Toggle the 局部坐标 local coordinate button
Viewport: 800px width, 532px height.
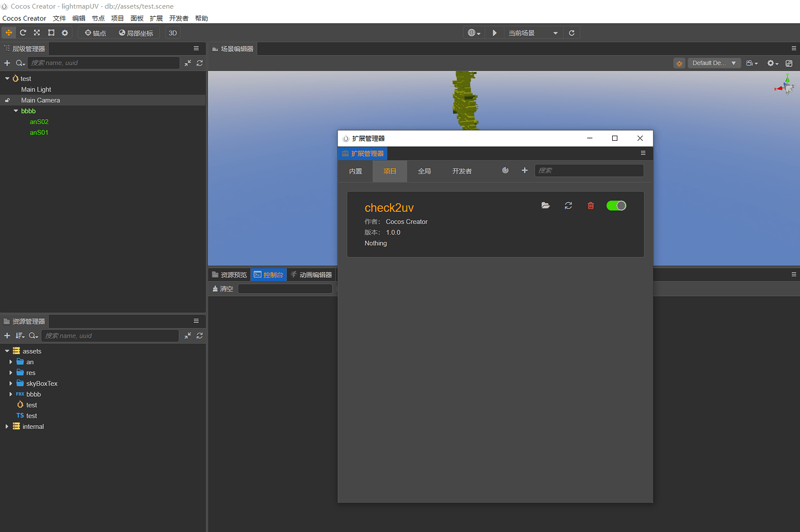[136, 33]
